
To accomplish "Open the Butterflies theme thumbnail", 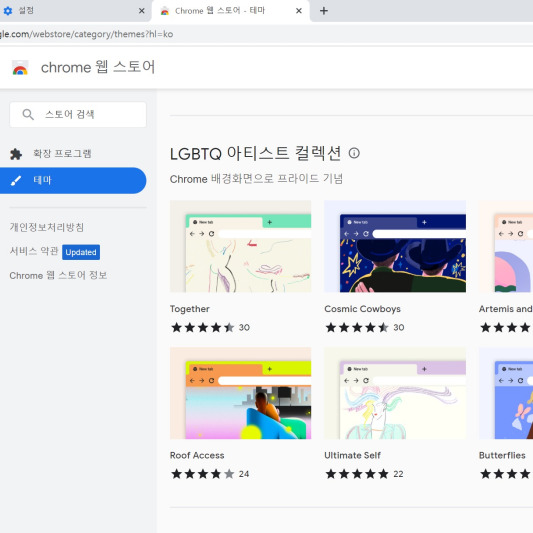I will (506, 393).
